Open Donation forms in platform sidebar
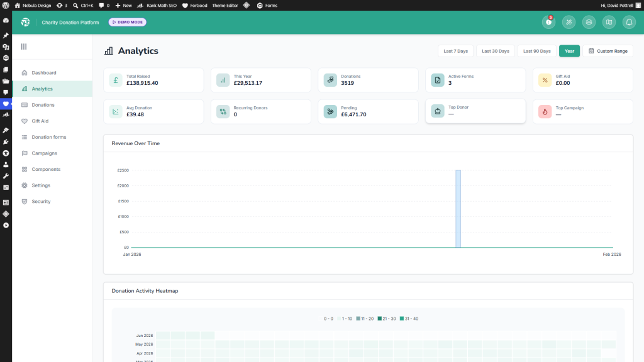 [x=52, y=137]
